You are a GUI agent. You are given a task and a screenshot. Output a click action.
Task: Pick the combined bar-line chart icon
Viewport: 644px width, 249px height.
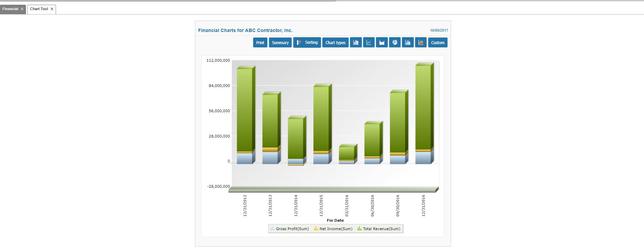pyautogui.click(x=408, y=42)
